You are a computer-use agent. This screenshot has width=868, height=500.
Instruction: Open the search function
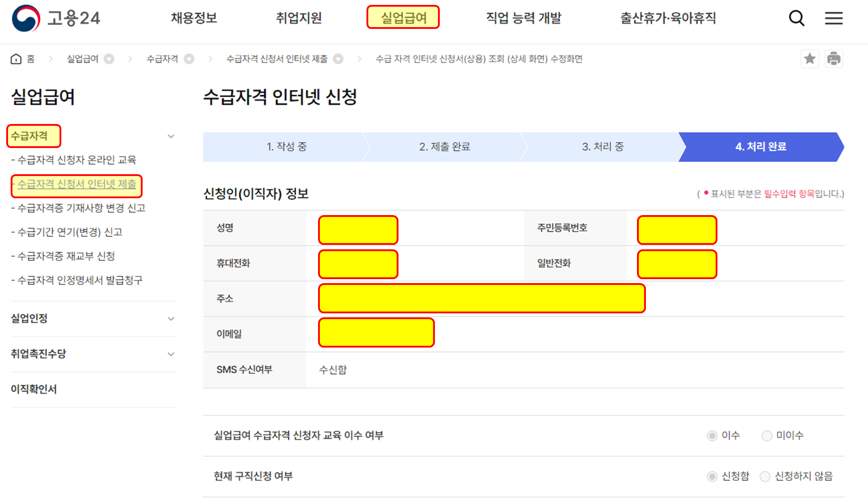pyautogui.click(x=796, y=18)
